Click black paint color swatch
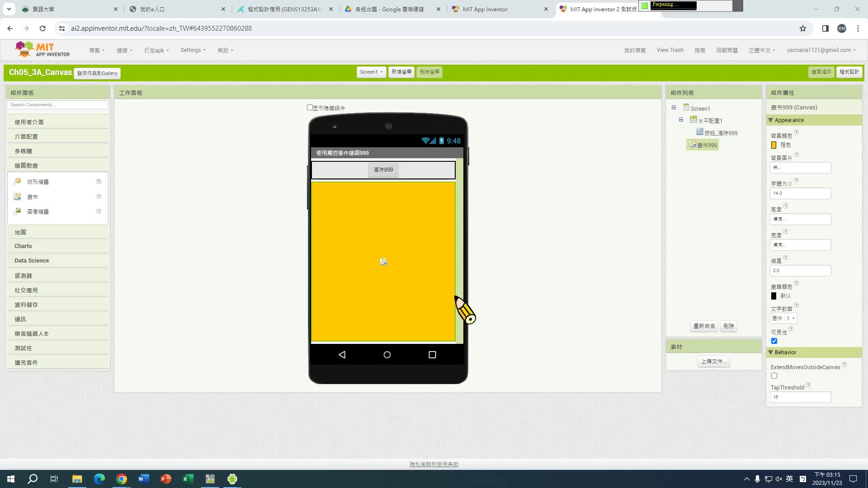 click(774, 296)
